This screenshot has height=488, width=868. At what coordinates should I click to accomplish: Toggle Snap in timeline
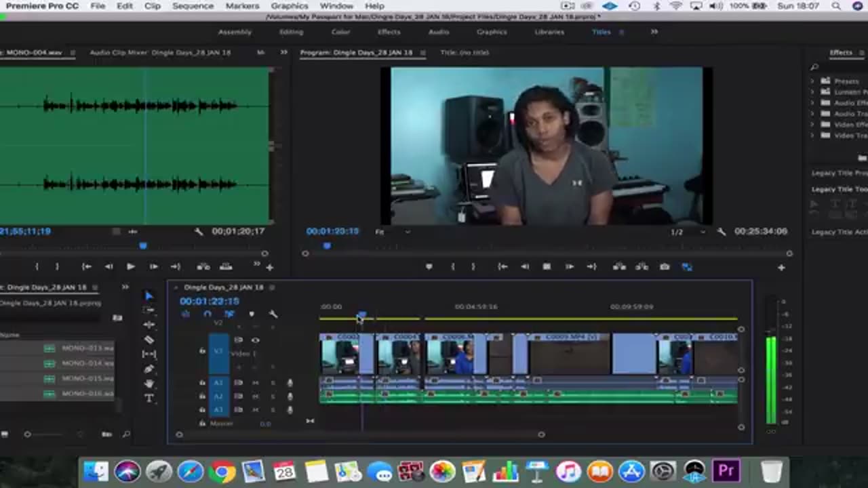click(208, 314)
